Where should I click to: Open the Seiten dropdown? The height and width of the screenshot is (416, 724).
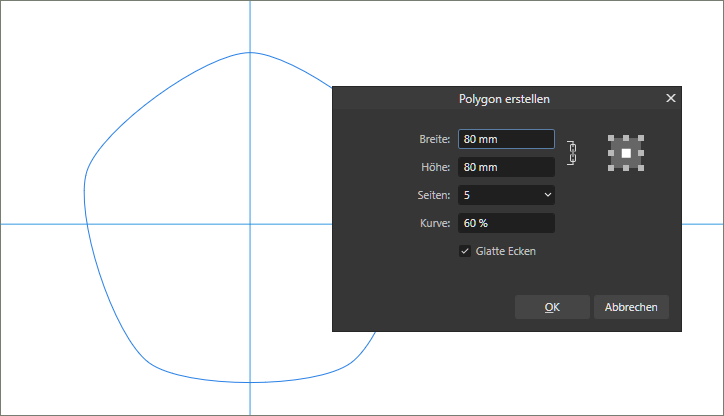point(506,195)
